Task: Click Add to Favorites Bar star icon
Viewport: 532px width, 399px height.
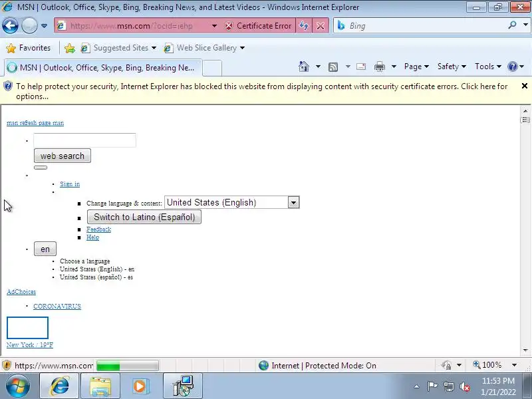Action: click(70, 48)
